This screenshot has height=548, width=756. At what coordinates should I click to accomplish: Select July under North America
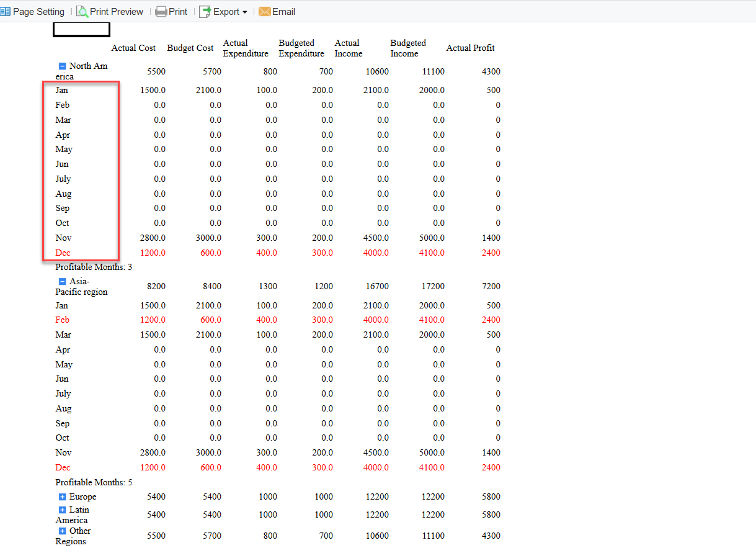tap(63, 179)
